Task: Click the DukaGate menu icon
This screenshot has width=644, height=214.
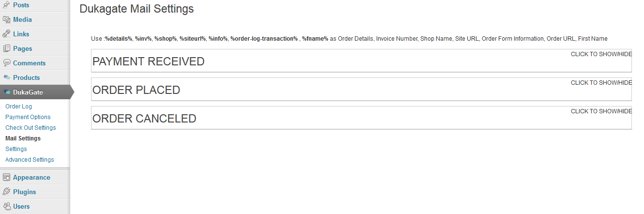Action: click(x=7, y=92)
